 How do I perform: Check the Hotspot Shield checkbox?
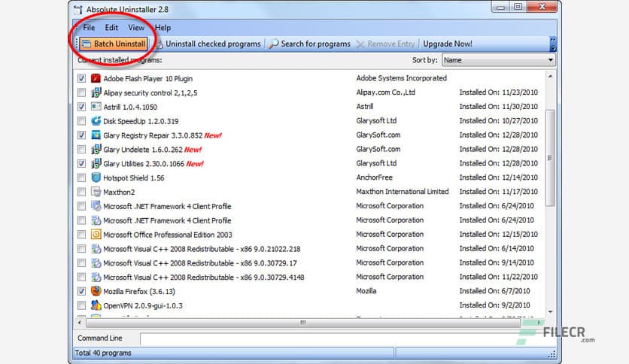pyautogui.click(x=81, y=177)
